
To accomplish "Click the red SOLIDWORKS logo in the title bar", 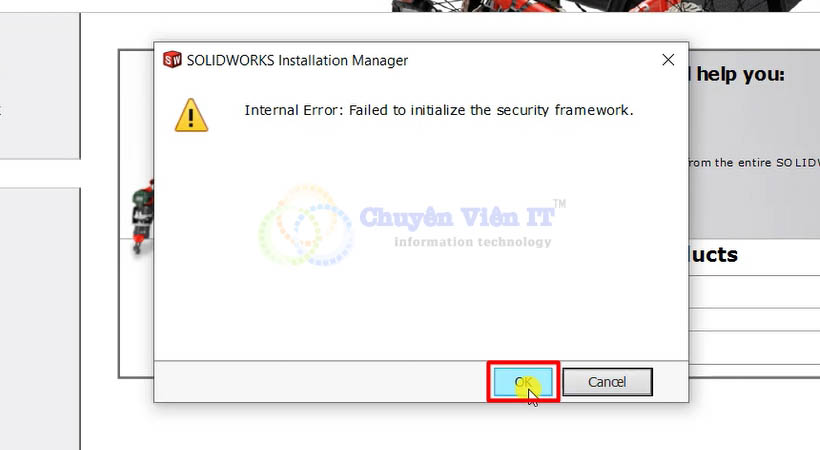I will click(x=173, y=60).
